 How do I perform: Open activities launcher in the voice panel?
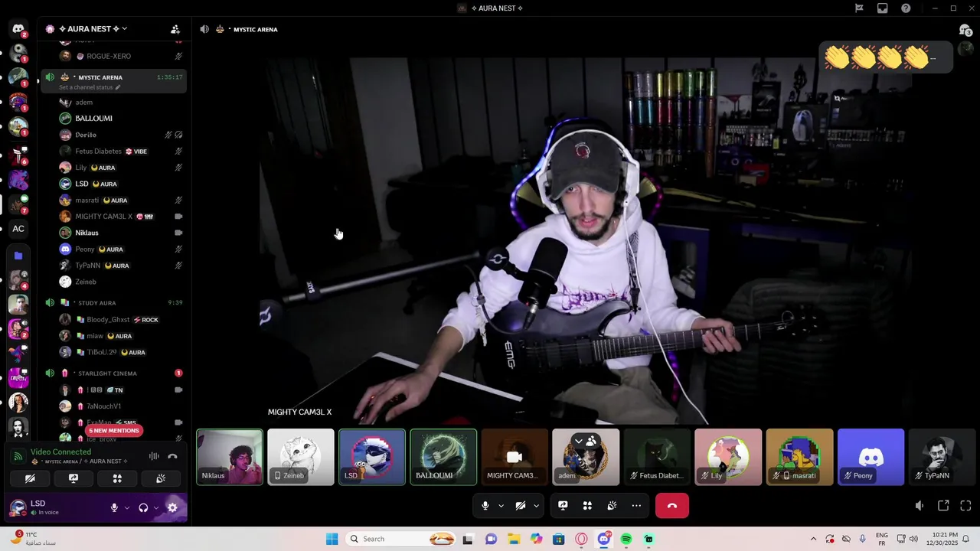[117, 478]
